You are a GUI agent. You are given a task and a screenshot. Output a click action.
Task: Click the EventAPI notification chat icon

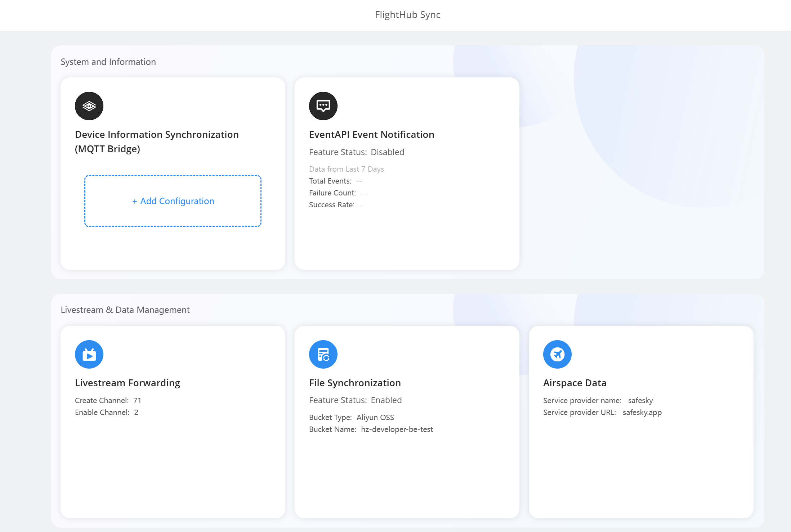[x=323, y=106]
